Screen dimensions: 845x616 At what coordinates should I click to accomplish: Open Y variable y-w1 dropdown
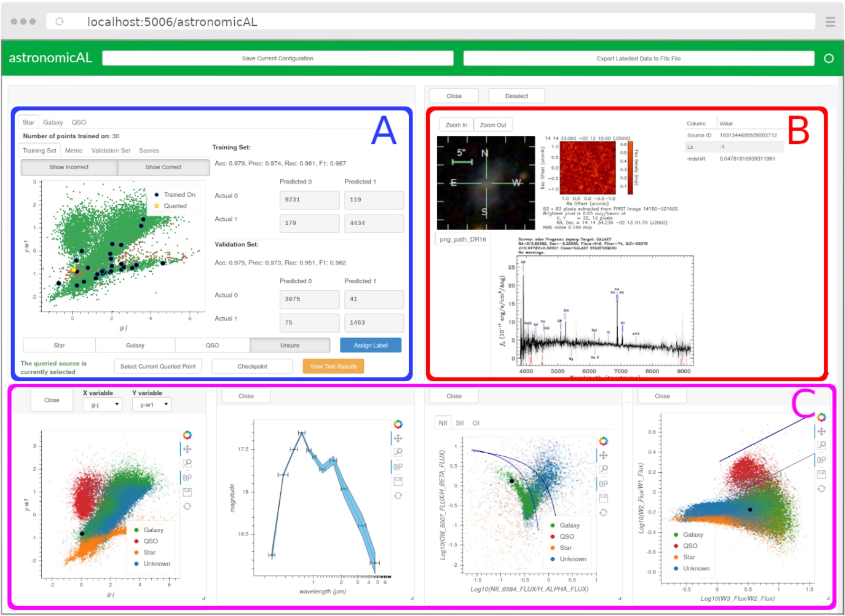tap(152, 405)
